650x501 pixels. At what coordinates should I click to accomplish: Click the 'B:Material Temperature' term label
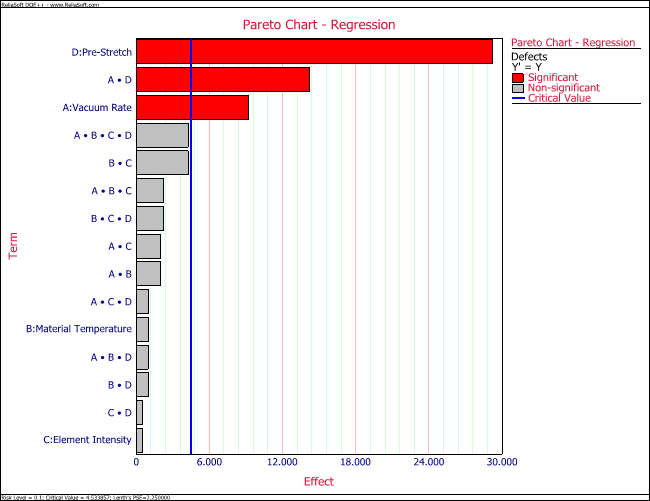point(79,329)
